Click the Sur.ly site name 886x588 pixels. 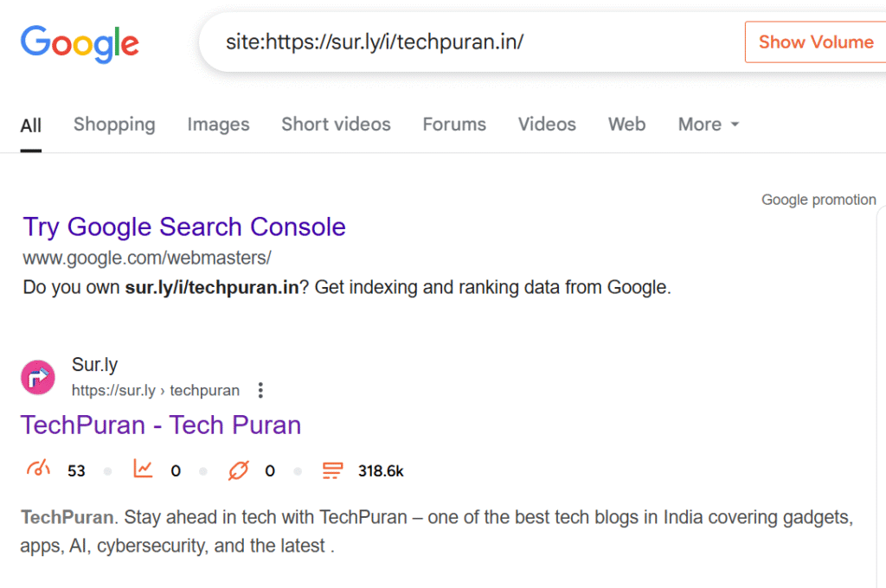pos(94,365)
